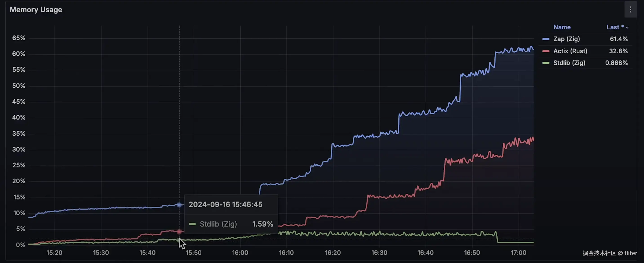Toggle visibility of Zap (Zig) series
The width and height of the screenshot is (644, 263).
[566, 39]
